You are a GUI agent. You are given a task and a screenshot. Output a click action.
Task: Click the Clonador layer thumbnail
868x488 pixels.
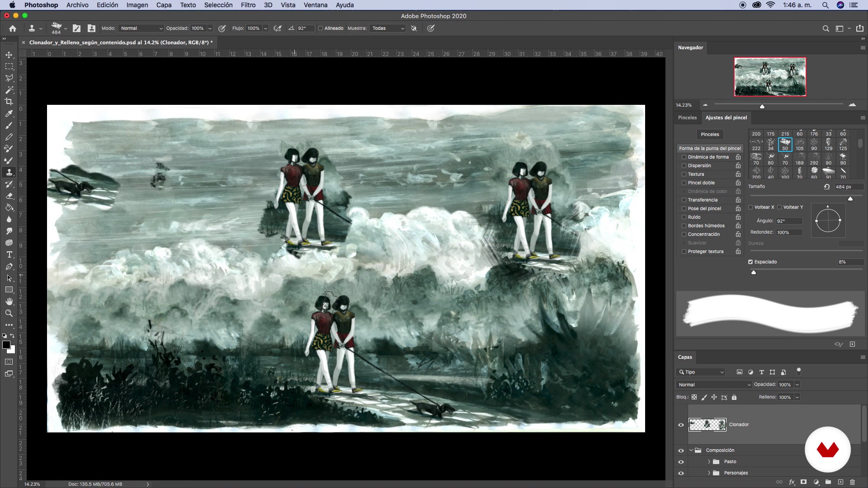707,425
